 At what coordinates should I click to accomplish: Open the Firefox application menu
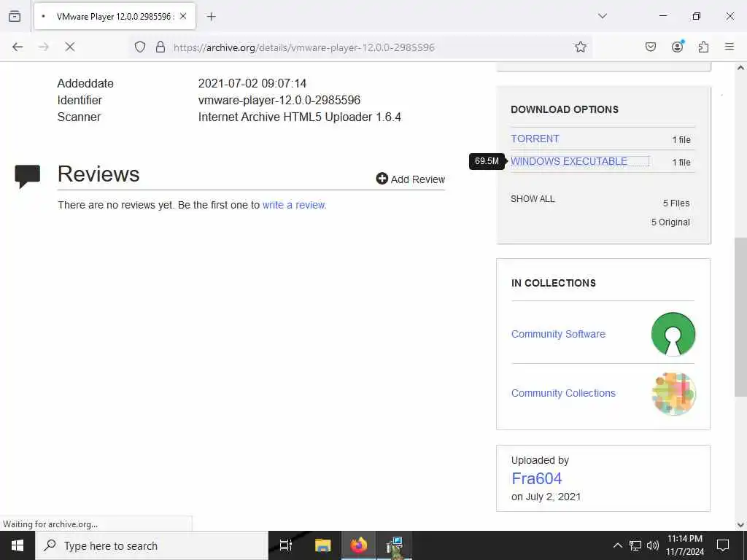coord(729,47)
